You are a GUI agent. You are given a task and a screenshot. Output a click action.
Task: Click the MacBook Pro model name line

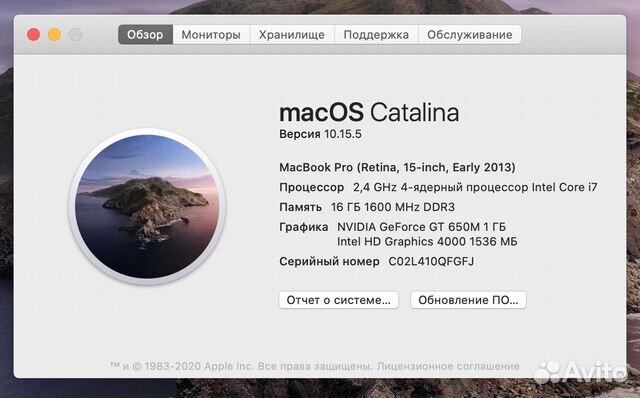point(397,167)
